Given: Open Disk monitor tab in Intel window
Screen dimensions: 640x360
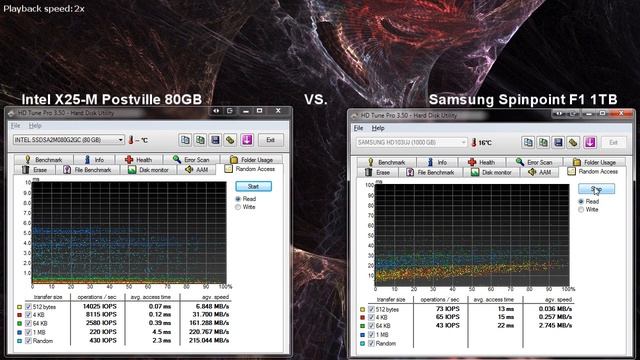Looking at the screenshot, I should point(148,170).
